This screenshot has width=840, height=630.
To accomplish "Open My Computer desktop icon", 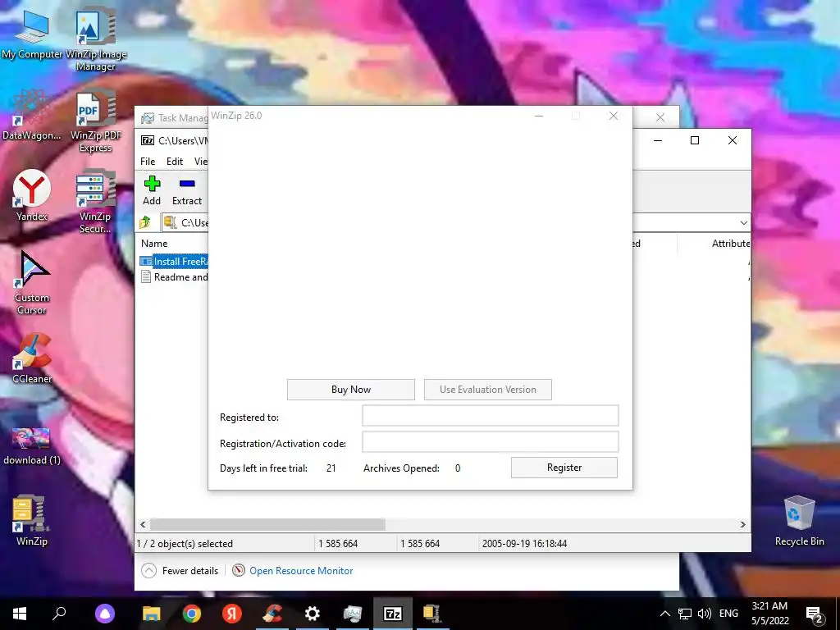I will [32, 35].
